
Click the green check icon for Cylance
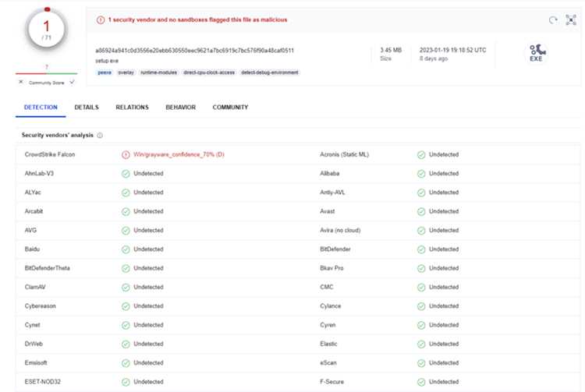click(x=421, y=306)
